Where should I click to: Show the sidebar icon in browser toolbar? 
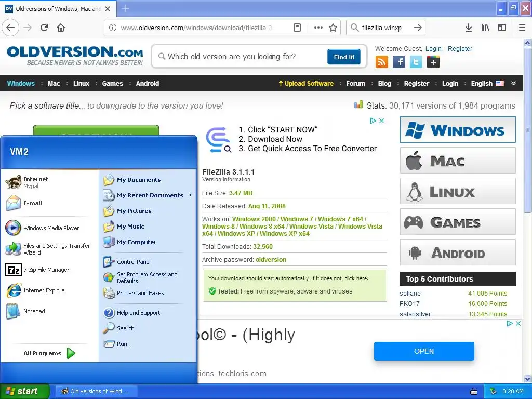502,28
